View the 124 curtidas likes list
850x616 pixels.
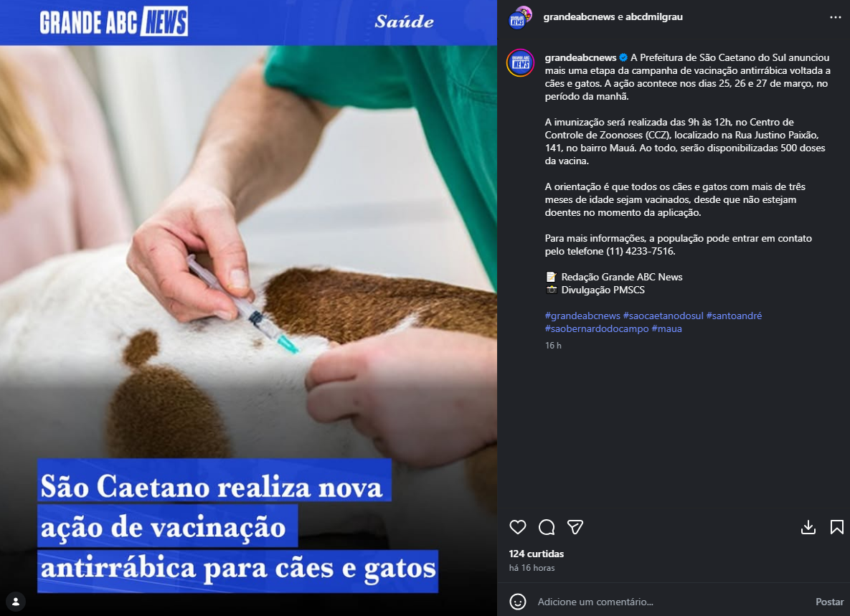pos(536,554)
